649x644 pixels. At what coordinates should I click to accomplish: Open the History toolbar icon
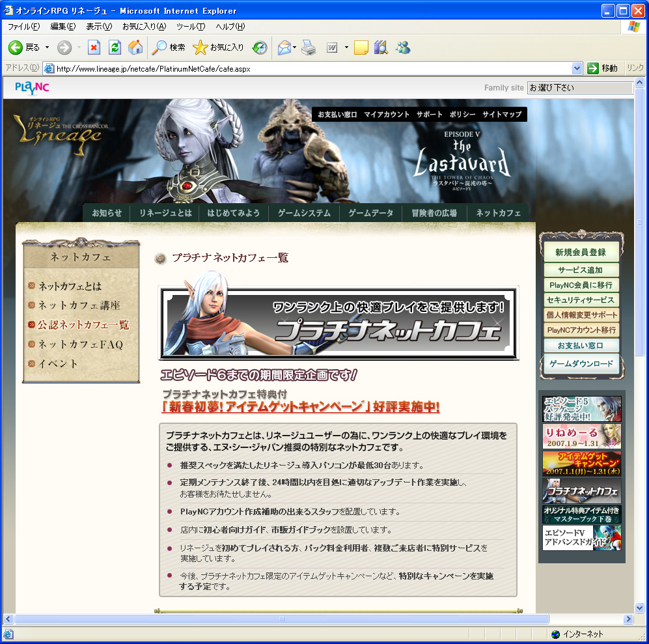click(260, 48)
